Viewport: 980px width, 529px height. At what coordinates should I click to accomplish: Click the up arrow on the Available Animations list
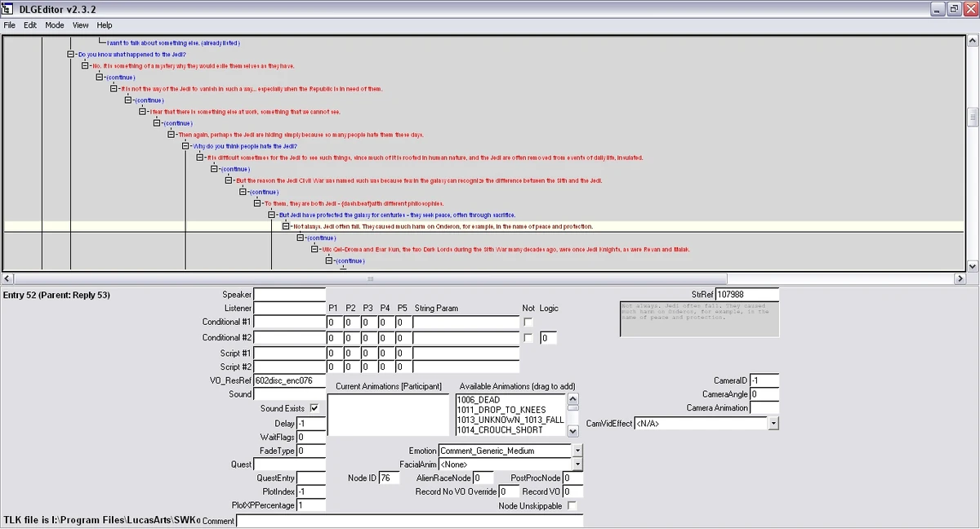click(x=572, y=398)
